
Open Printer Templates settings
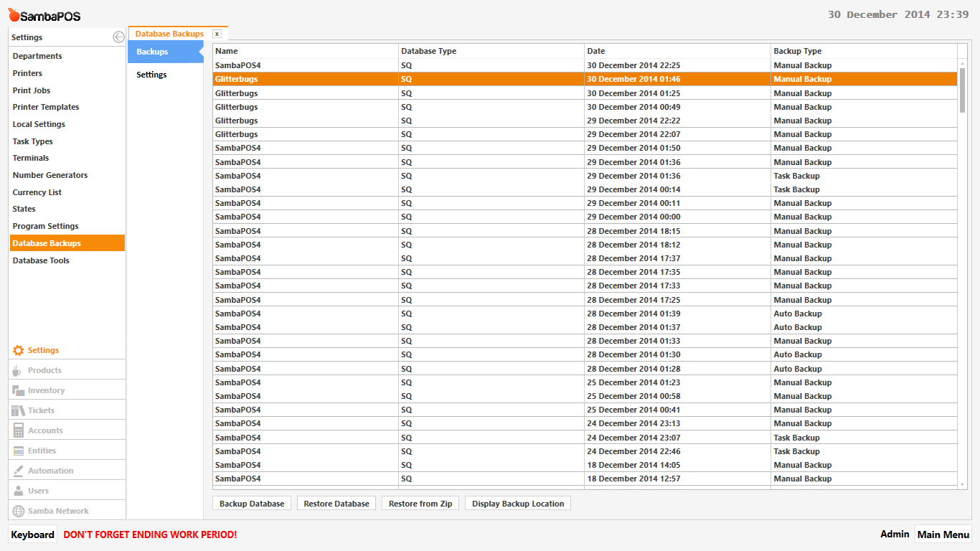click(46, 107)
